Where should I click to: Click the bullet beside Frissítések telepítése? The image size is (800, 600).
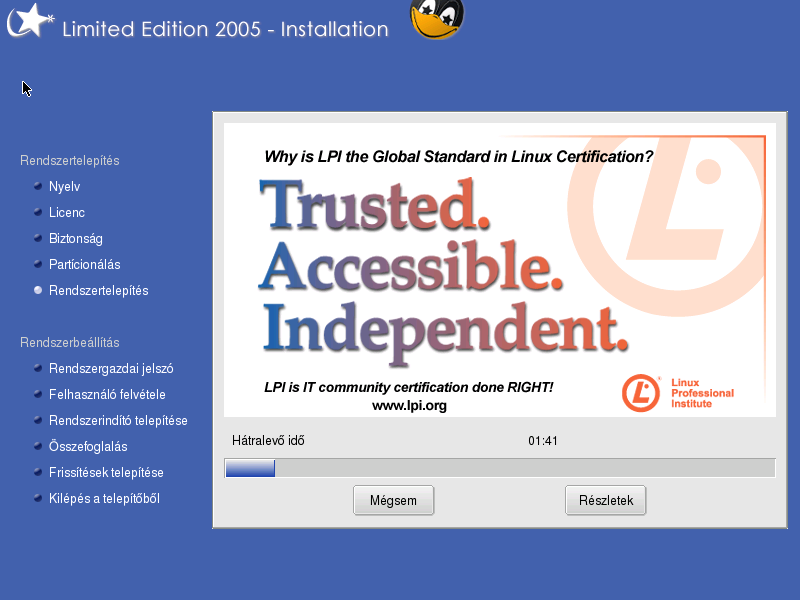click(x=38, y=472)
